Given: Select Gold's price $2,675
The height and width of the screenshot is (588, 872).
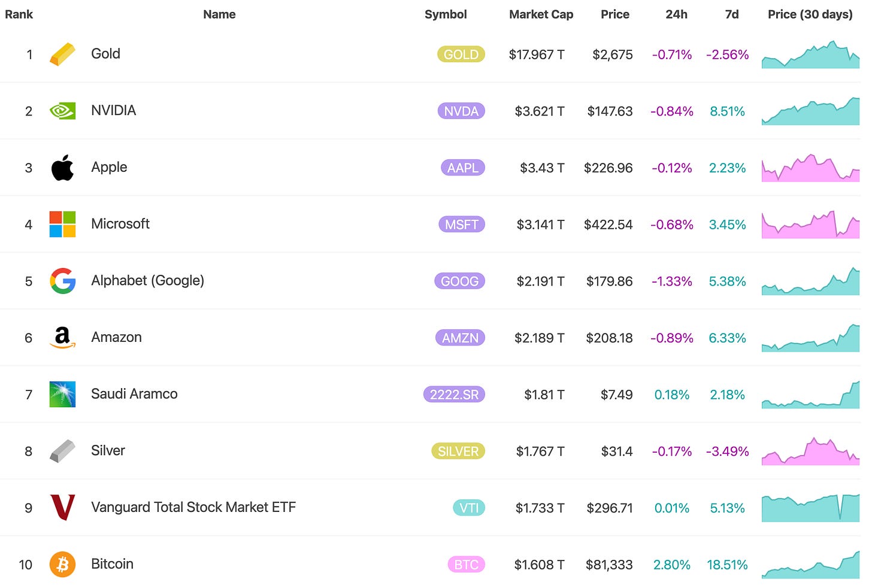Looking at the screenshot, I should click(x=613, y=55).
